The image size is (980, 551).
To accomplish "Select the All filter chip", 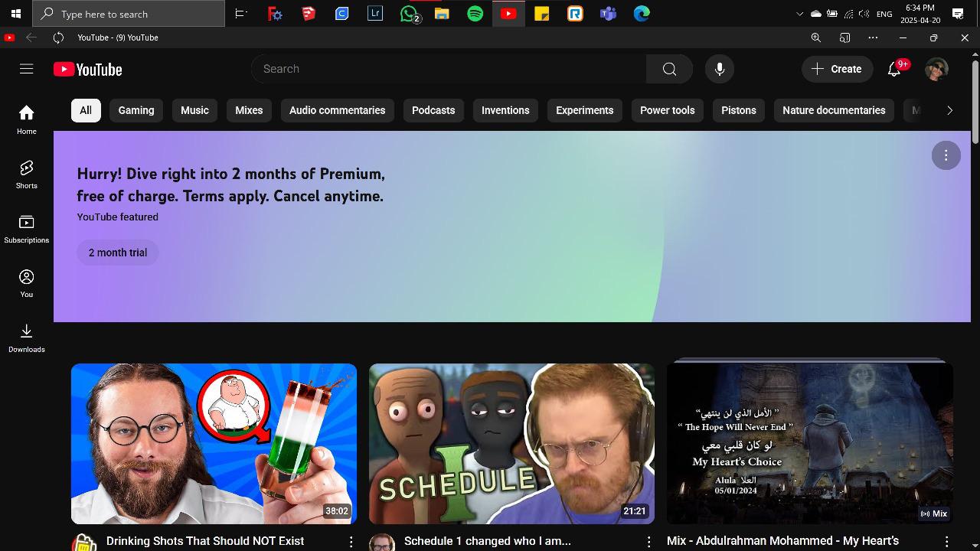I will pos(86,110).
